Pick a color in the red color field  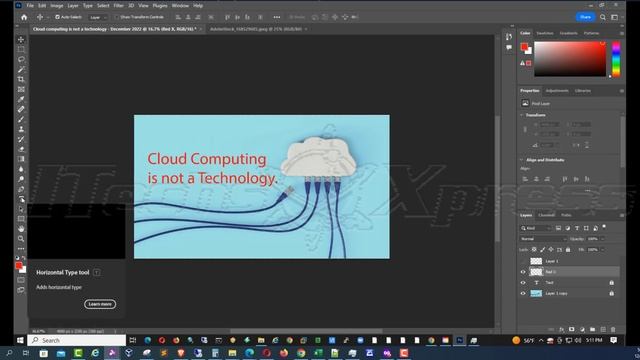pos(570,59)
